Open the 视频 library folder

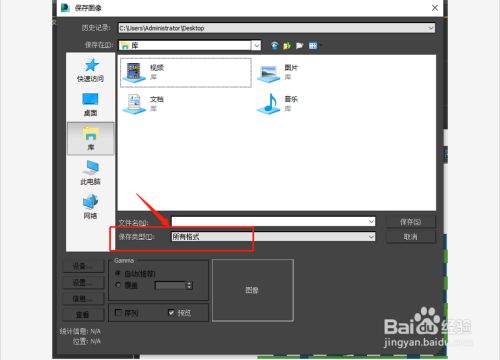click(185, 72)
